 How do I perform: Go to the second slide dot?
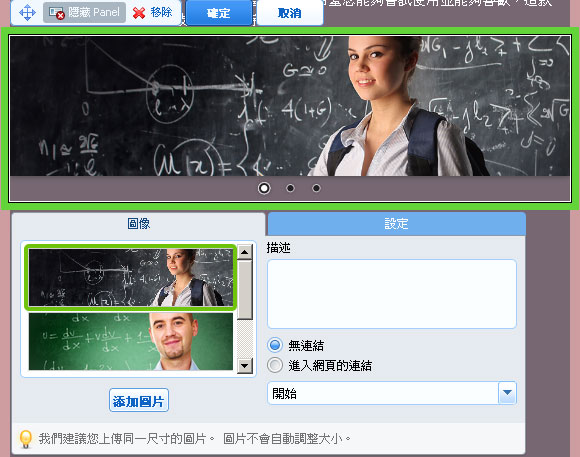[290, 188]
